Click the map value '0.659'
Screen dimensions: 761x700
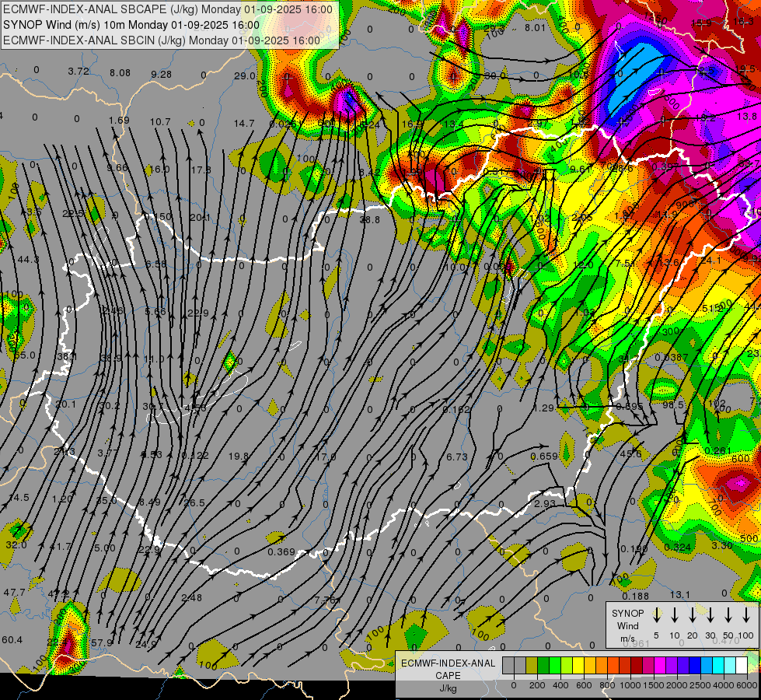coord(544,456)
